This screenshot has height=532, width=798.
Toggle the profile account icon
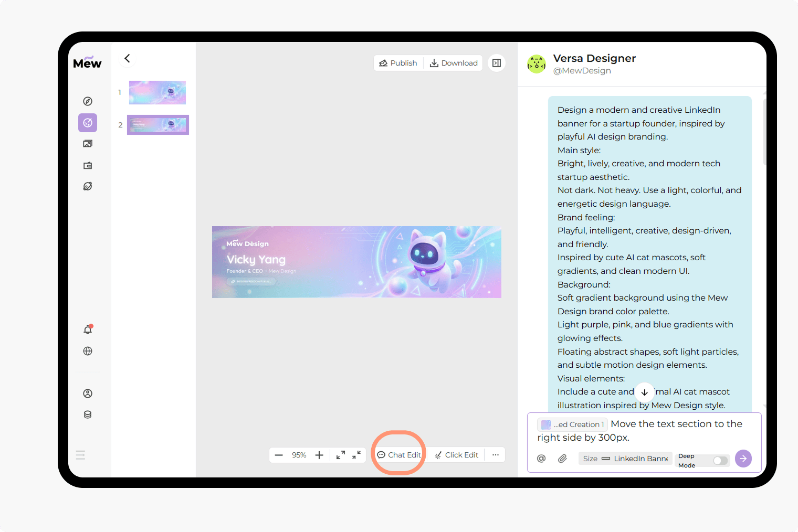click(88, 393)
